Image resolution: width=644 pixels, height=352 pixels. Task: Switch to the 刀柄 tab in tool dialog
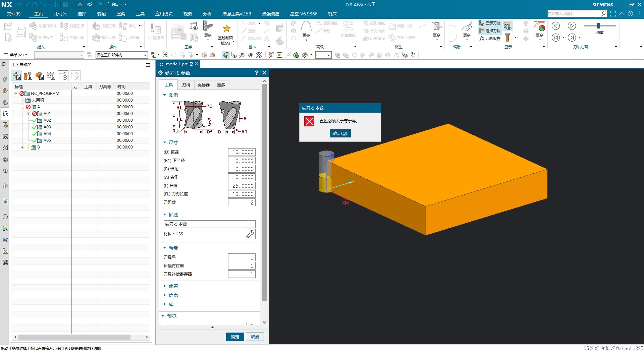186,85
